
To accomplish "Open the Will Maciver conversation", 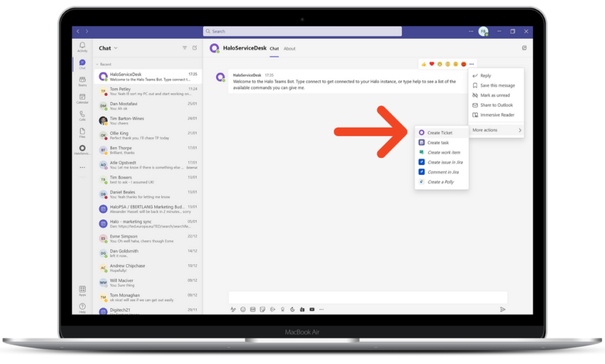I will pyautogui.click(x=148, y=283).
